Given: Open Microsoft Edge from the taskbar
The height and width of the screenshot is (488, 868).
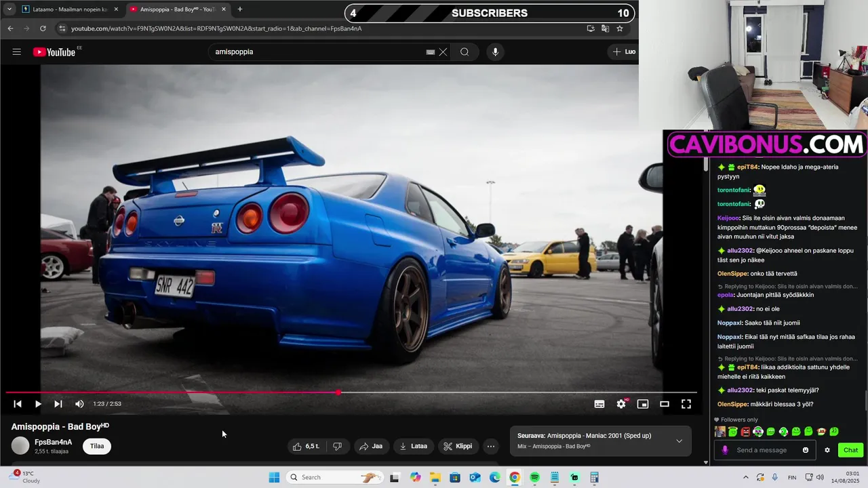Looking at the screenshot, I should (495, 477).
